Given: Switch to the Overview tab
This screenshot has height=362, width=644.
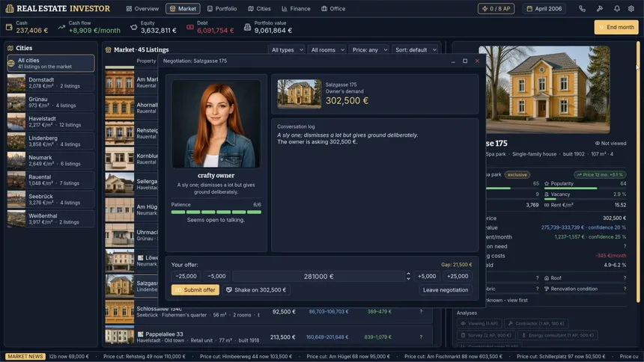Looking at the screenshot, I should coord(142,9).
